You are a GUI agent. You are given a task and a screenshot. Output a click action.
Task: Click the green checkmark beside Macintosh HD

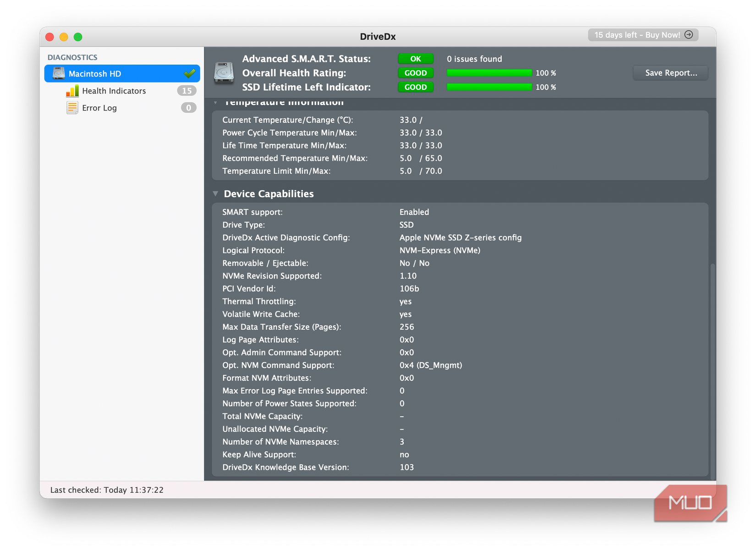[x=190, y=73]
